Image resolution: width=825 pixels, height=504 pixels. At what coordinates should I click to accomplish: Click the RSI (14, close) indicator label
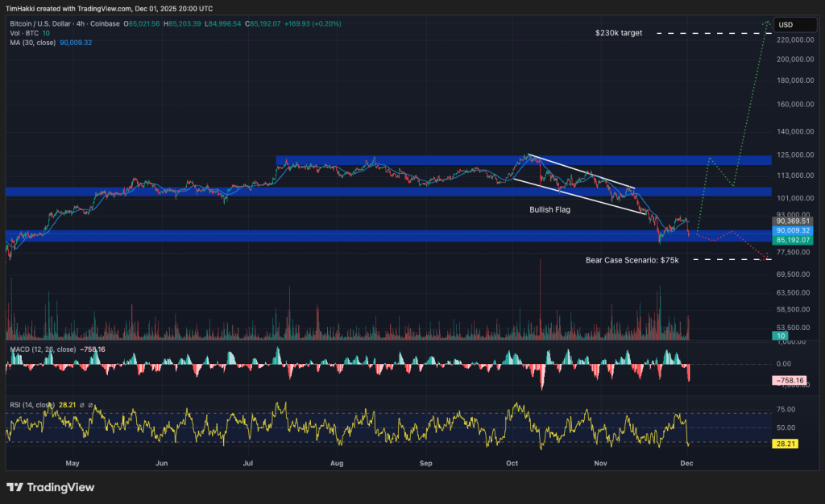(32, 405)
